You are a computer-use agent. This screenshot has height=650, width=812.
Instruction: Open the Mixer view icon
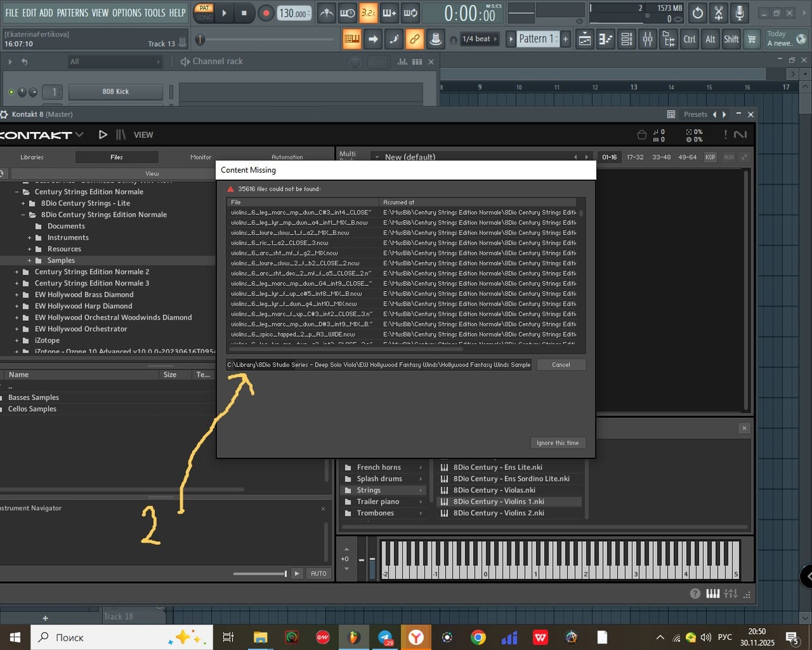(648, 39)
